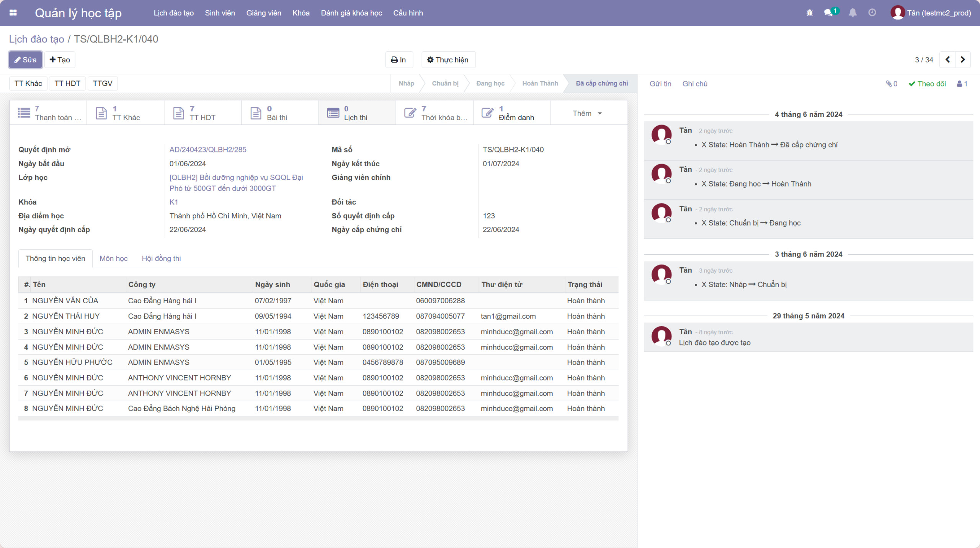Go to next record arrow
Viewport: 980px width, 548px height.
963,60
